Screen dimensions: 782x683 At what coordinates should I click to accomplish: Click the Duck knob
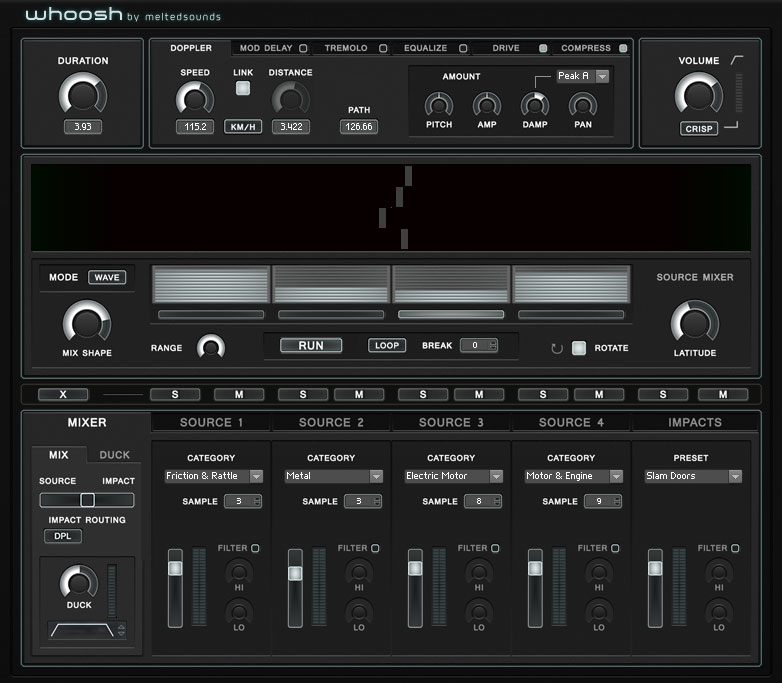click(x=78, y=582)
